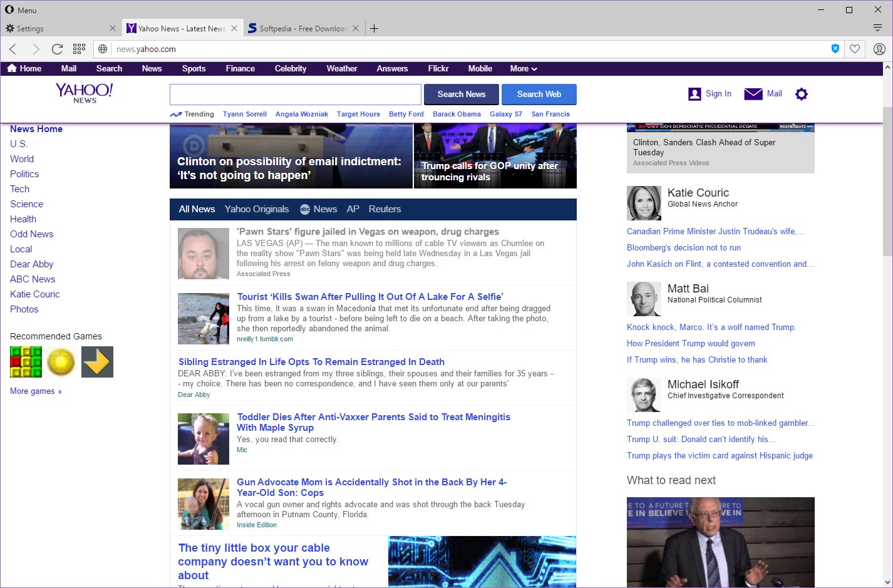Open Bloomberg's decision not to run link

(684, 248)
